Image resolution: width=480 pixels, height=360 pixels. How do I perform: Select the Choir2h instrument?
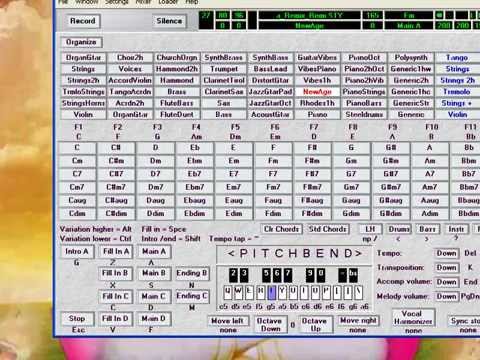(x=130, y=57)
